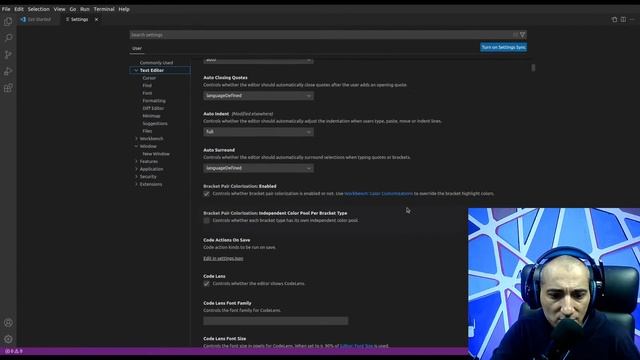Select Cursor under Text Editor
640x360 pixels.
149,78
